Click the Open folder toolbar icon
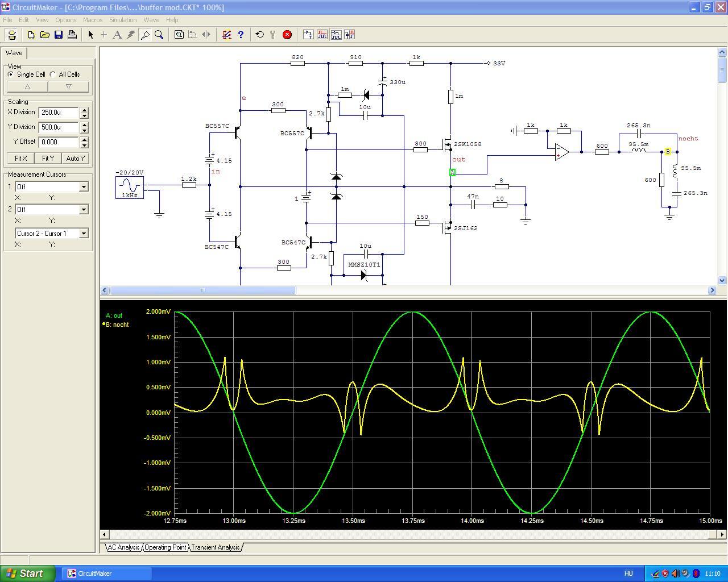This screenshot has width=728, height=582. click(x=45, y=35)
